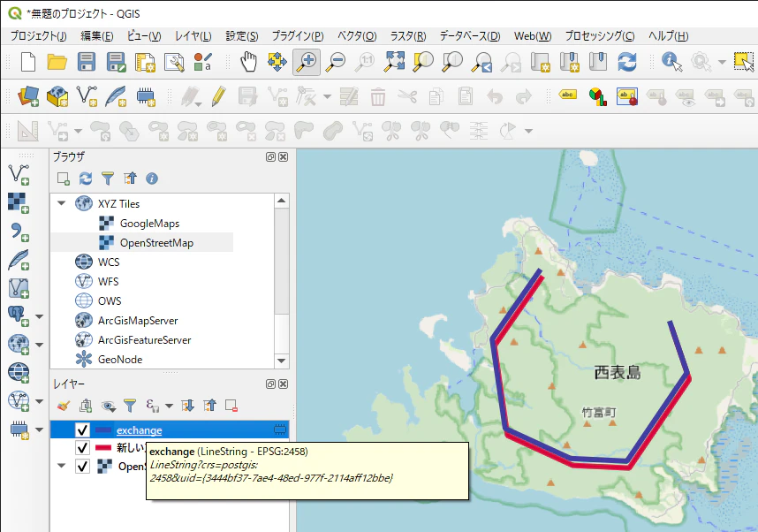758x532 pixels.
Task: Open the ベクタ menu
Action: click(x=357, y=35)
